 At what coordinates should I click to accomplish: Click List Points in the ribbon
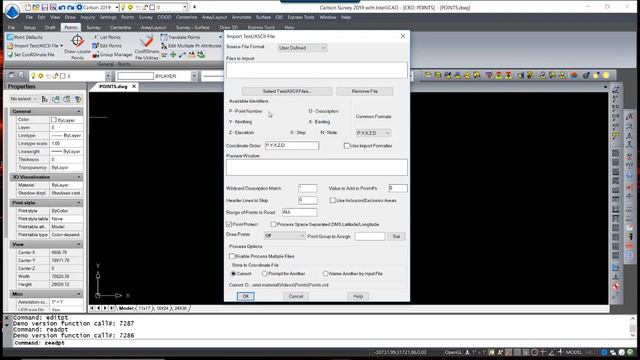[108, 37]
